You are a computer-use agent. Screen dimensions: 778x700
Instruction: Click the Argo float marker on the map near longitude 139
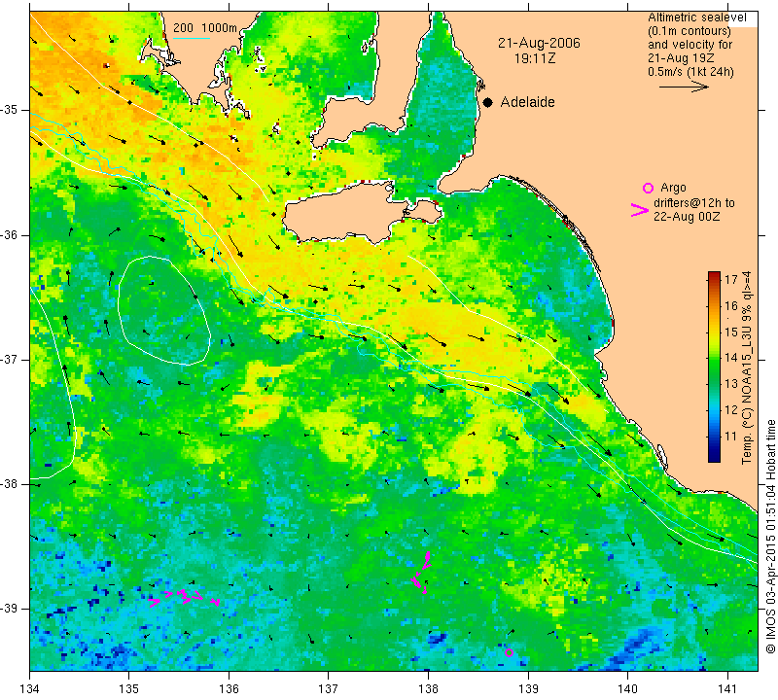pyautogui.click(x=509, y=652)
